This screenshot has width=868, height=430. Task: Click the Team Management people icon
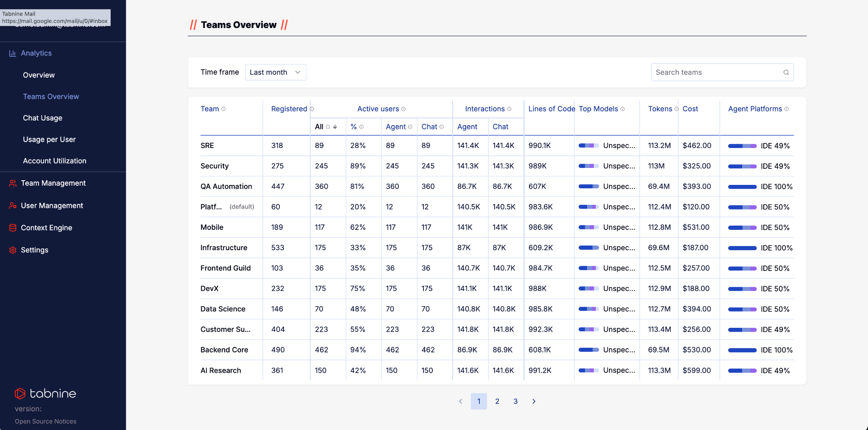[13, 183]
